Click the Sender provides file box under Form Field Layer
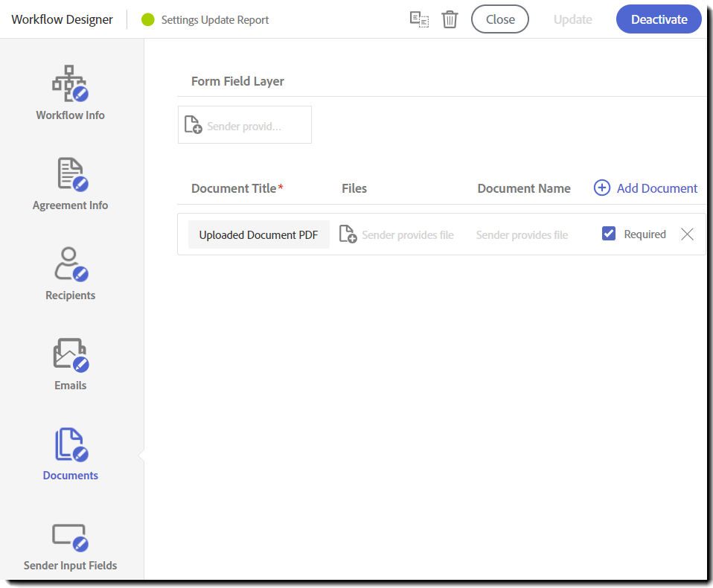 point(244,124)
